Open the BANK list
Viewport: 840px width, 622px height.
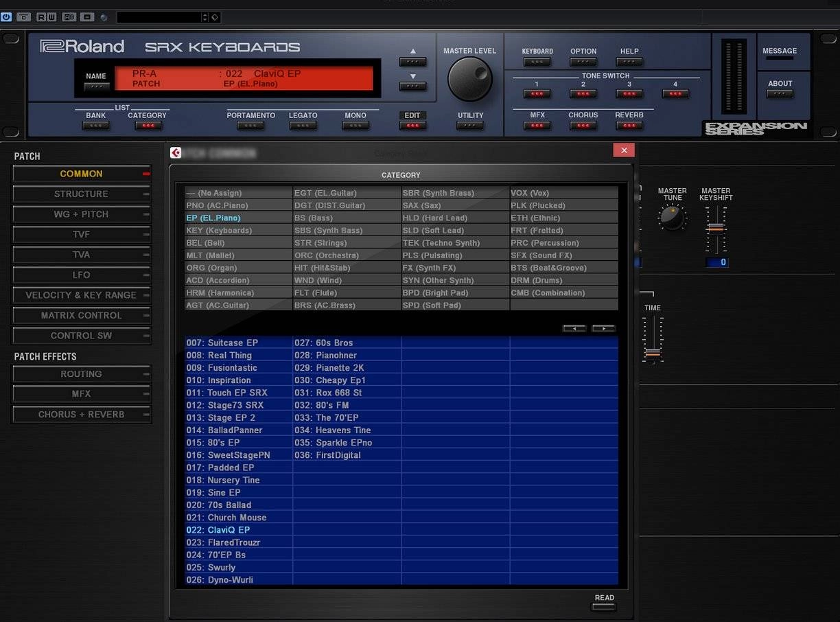point(95,126)
